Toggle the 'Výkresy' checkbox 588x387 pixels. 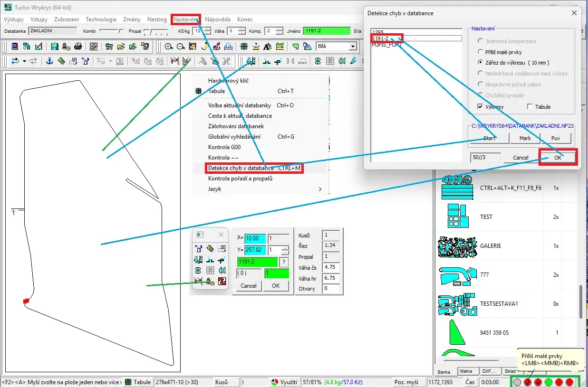480,107
